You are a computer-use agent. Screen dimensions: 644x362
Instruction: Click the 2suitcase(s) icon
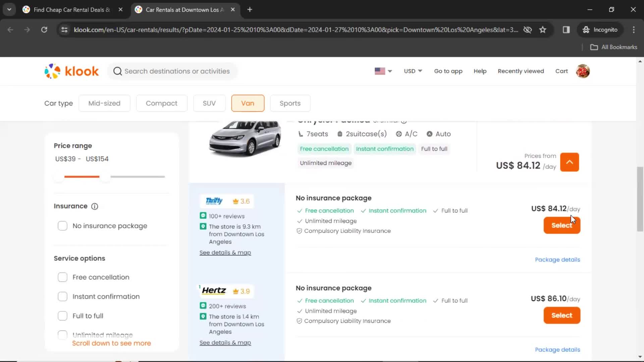tap(340, 134)
